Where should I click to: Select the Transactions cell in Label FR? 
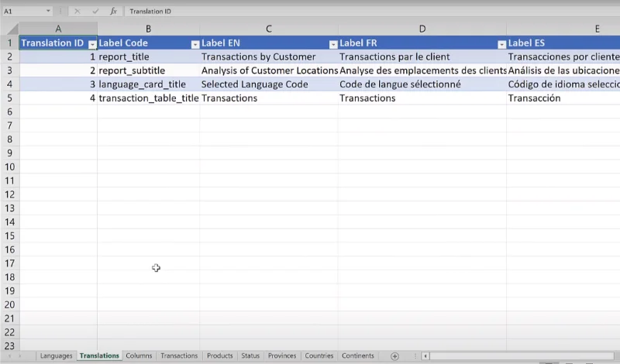[x=422, y=98]
